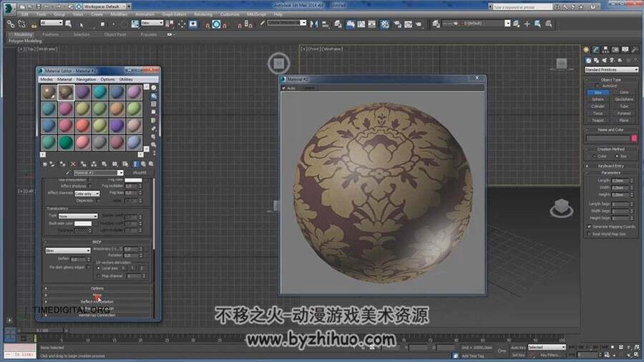644x362 pixels.
Task: Expand the Options rollout in Material Editor
Action: tap(97, 288)
